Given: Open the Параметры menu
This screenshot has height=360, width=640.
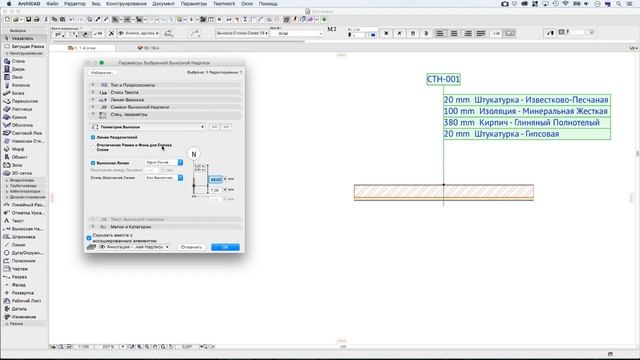Looking at the screenshot, I should tap(194, 4).
